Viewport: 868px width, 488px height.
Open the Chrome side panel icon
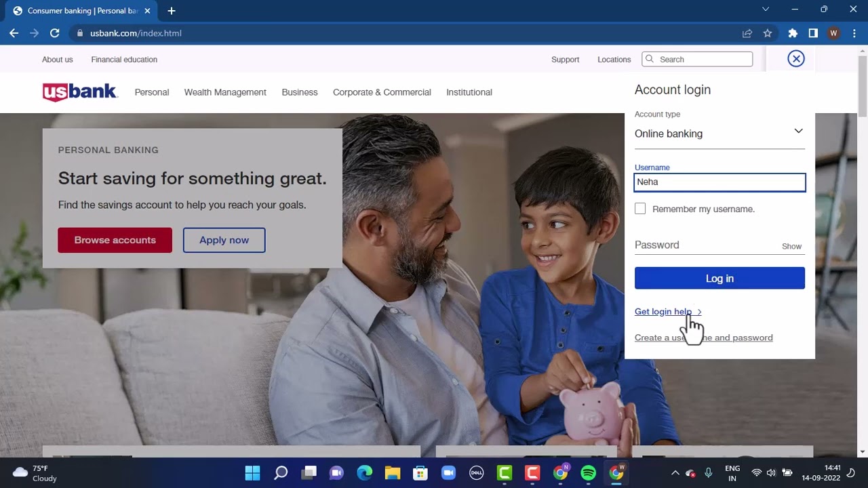tap(813, 33)
